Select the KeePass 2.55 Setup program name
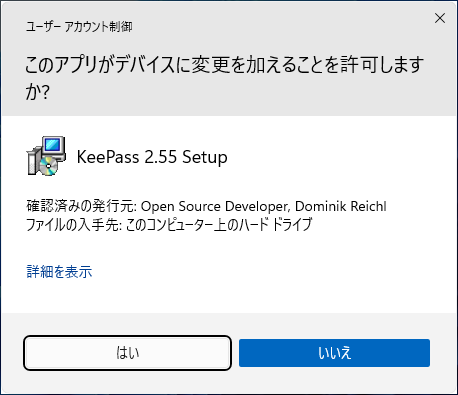 pos(152,157)
